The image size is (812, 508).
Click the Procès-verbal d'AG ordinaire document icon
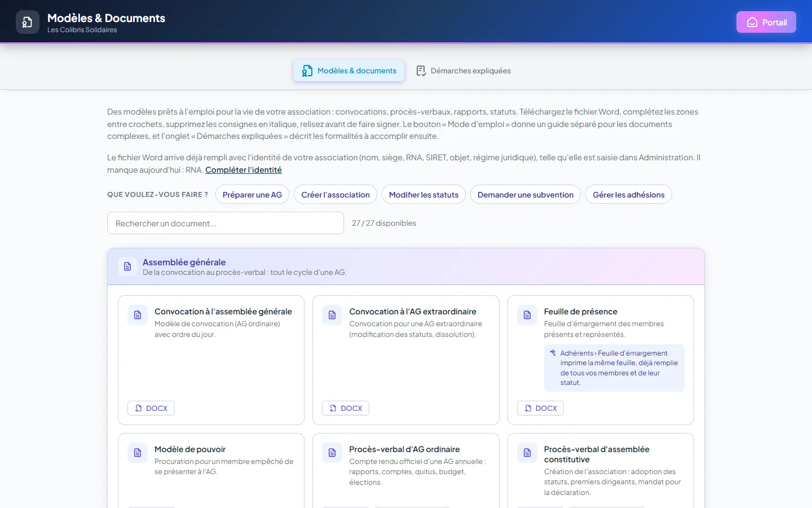tap(332, 453)
